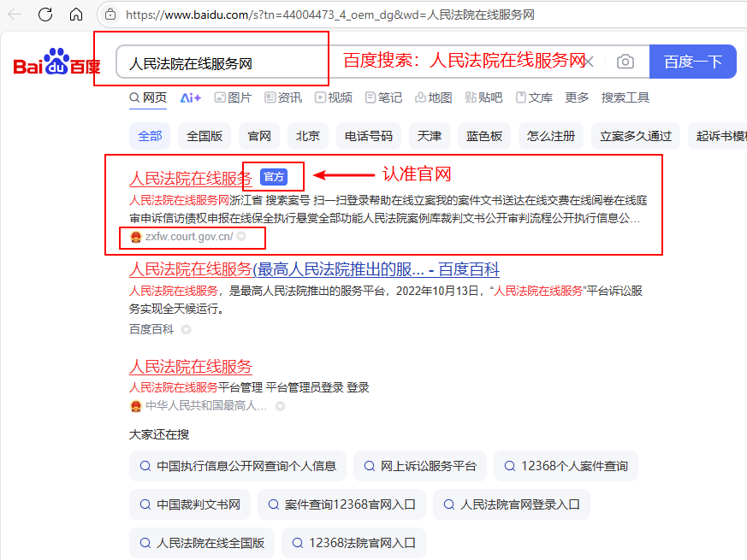Select the 天津 filter chip
747x560 pixels.
pyautogui.click(x=430, y=136)
